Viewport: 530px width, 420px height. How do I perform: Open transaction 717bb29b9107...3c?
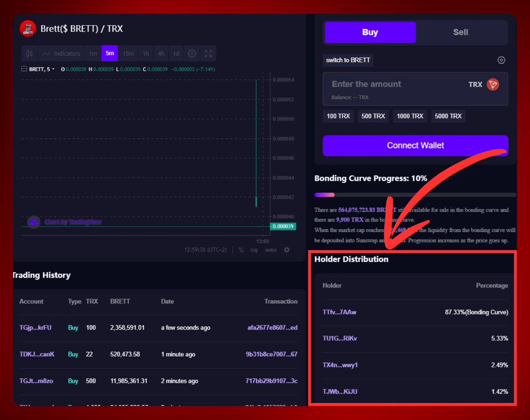point(271,381)
